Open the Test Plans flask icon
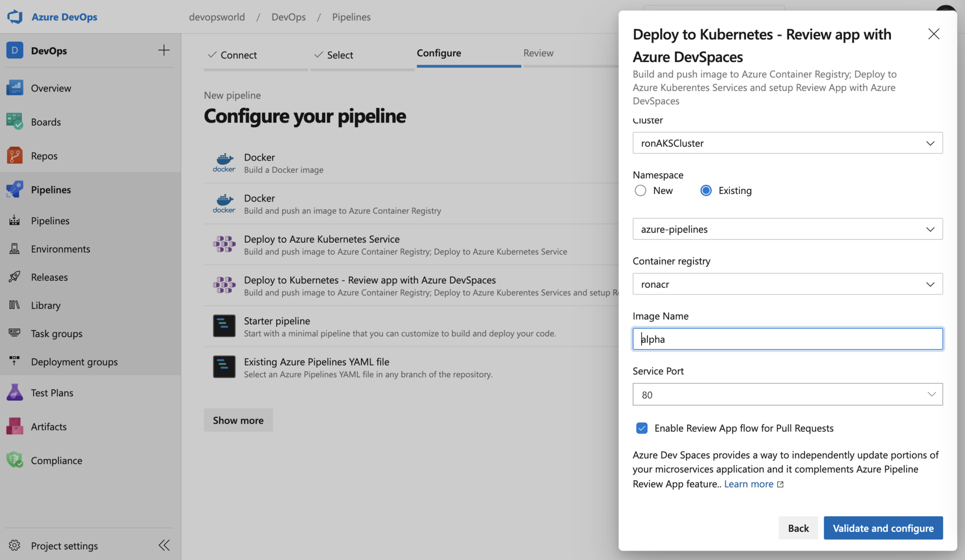This screenshot has height=560, width=965. pyautogui.click(x=15, y=393)
